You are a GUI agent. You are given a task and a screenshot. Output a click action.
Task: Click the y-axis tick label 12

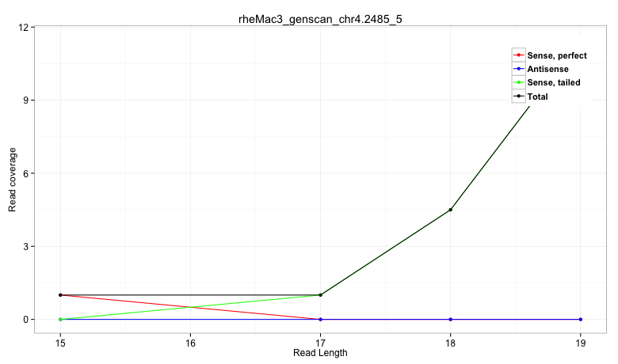[25, 28]
